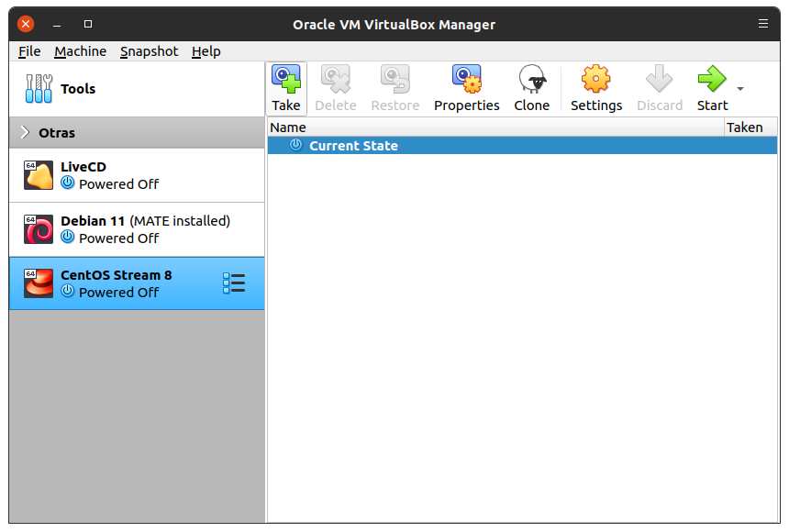Click the Taken column header
The height and width of the screenshot is (532, 789).
[744, 127]
